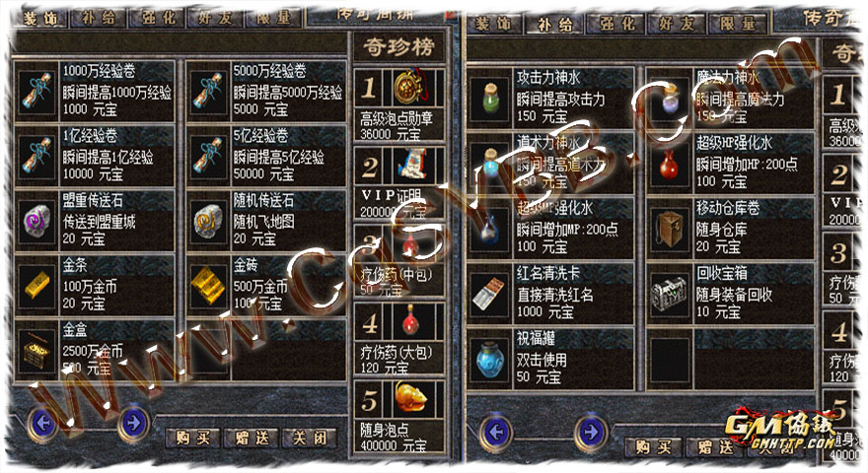The height and width of the screenshot is (473, 868).
Task: Pick the 5亿经验卷 scroll item icon
Action: point(208,156)
